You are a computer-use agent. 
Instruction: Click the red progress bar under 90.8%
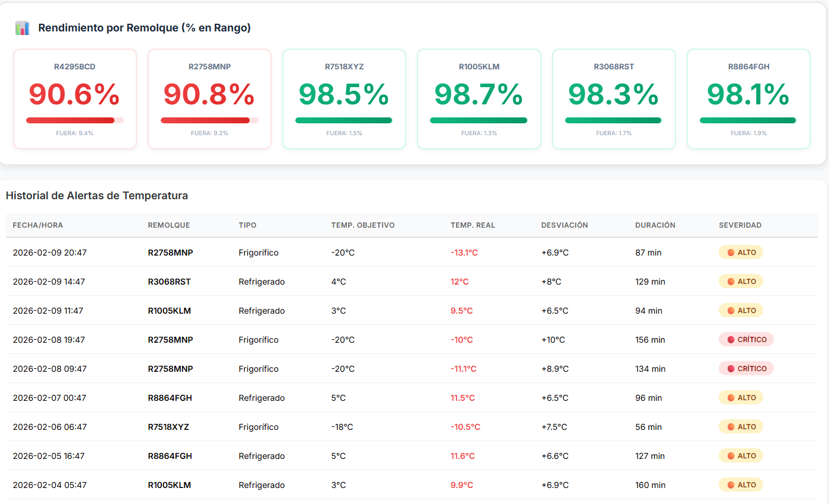click(x=205, y=120)
